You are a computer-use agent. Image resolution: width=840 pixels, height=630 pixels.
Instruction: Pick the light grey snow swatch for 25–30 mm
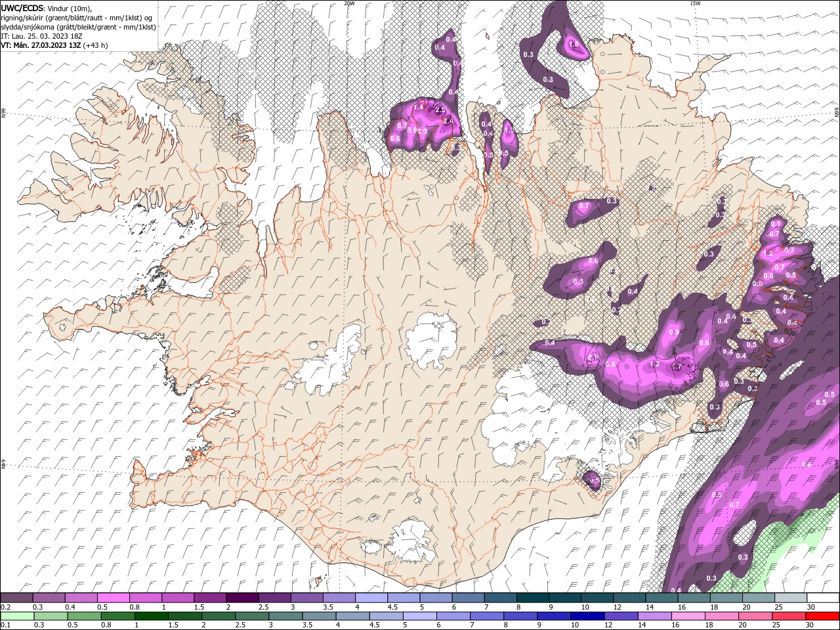click(x=790, y=597)
